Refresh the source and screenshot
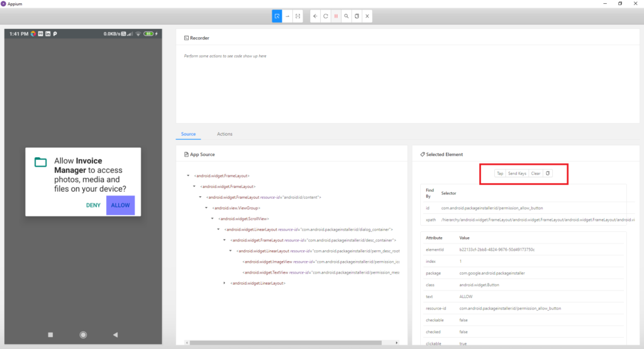This screenshot has width=644, height=349. pyautogui.click(x=326, y=16)
